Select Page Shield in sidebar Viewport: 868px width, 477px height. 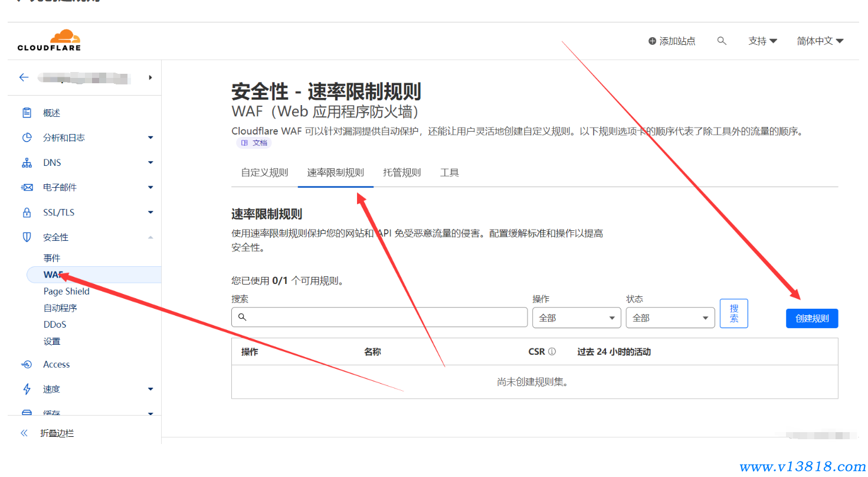pos(66,291)
